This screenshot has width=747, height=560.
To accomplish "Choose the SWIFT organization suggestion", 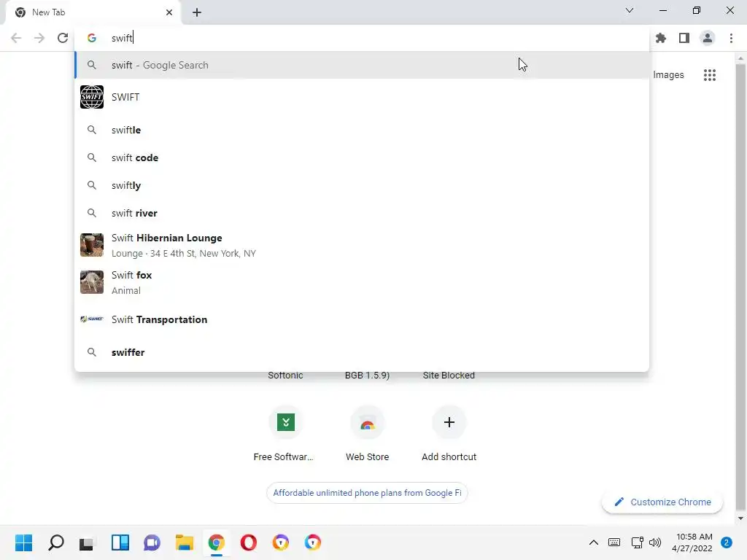I will (x=362, y=97).
